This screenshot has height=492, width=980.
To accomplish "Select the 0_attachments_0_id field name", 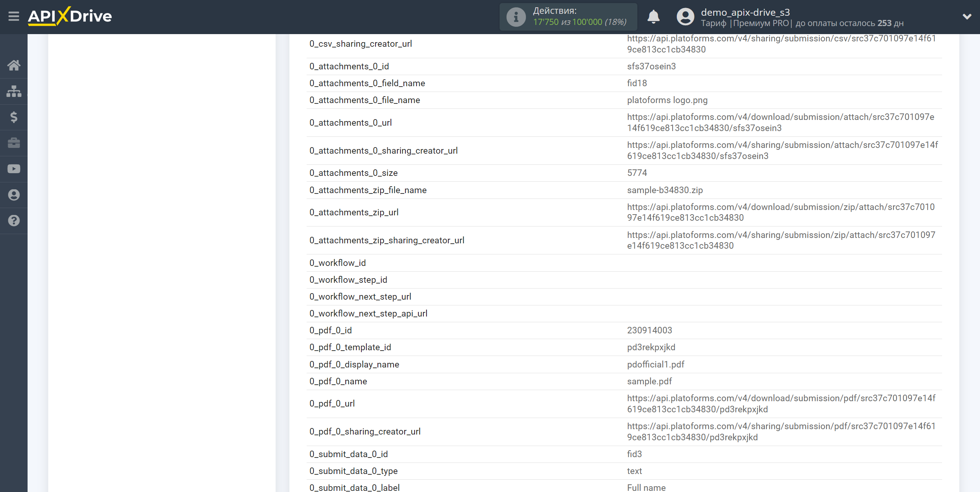I will pyautogui.click(x=349, y=66).
